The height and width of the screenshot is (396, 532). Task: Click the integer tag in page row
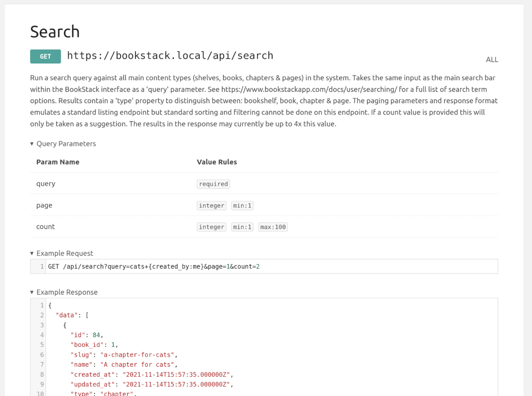pyautogui.click(x=211, y=206)
